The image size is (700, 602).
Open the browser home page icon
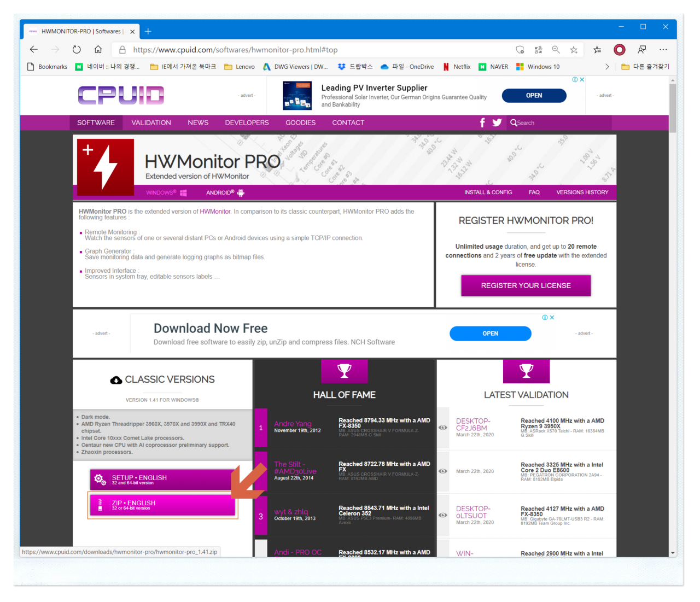pyautogui.click(x=98, y=50)
